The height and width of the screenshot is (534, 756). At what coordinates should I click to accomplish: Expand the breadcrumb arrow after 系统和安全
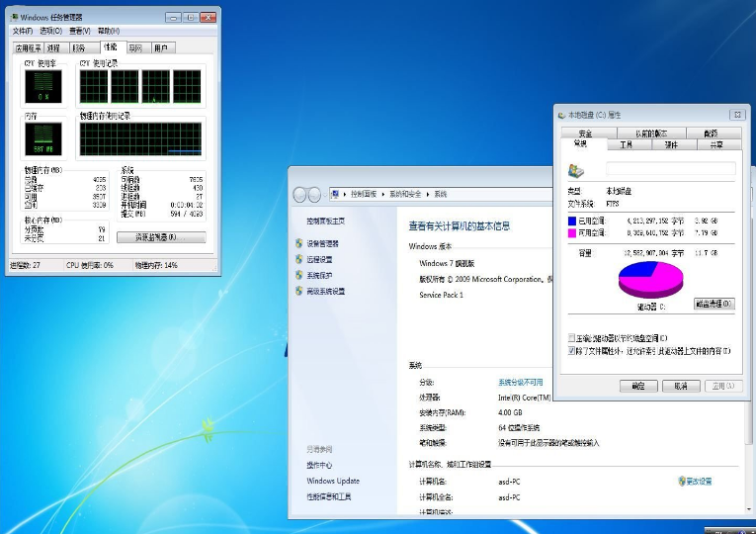(428, 194)
